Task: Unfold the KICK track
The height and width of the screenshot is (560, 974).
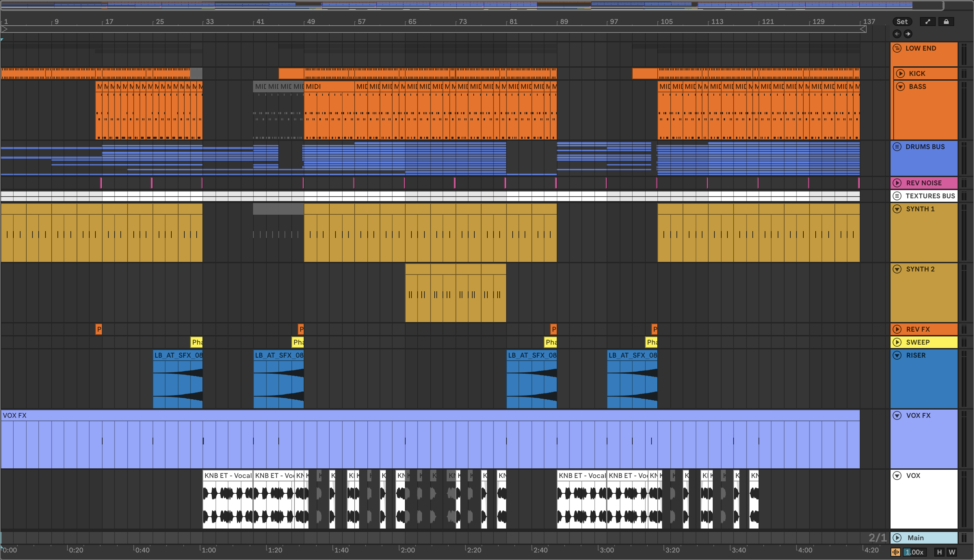Action: pos(900,74)
